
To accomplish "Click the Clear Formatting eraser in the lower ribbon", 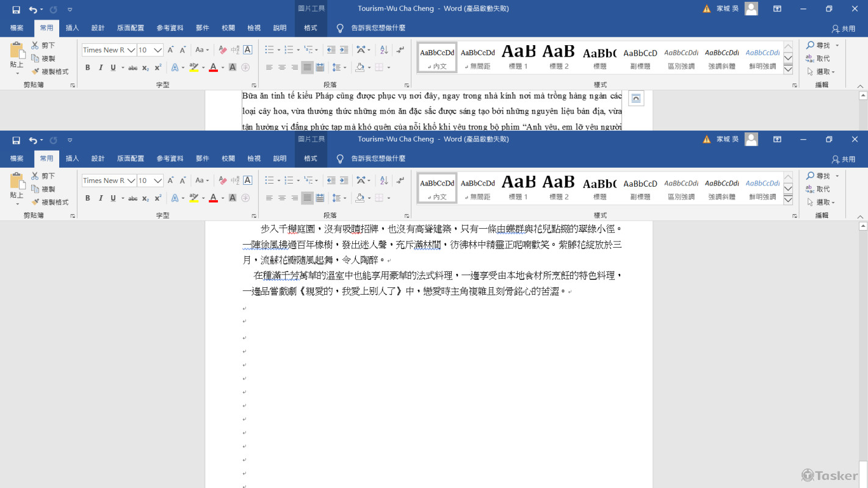I will coord(222,181).
